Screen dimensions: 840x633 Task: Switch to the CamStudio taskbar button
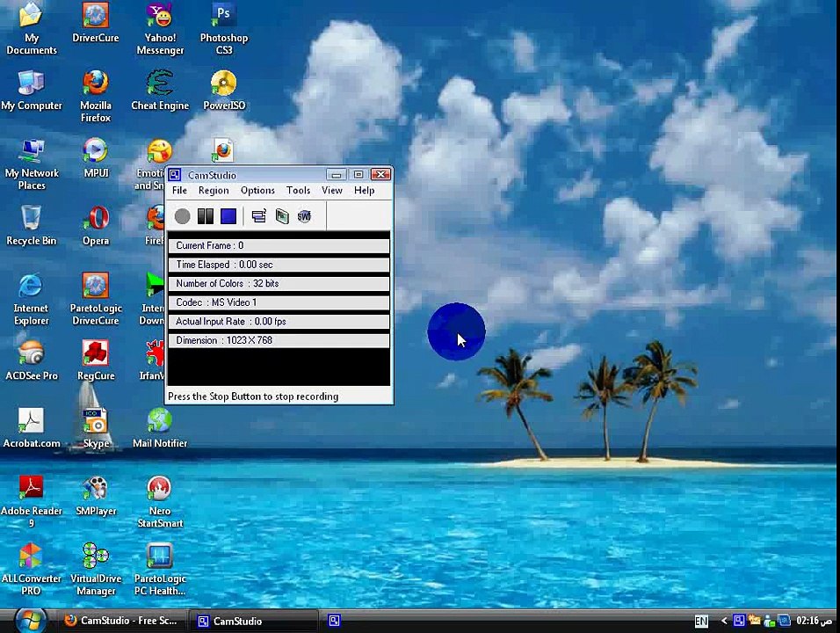(254, 621)
